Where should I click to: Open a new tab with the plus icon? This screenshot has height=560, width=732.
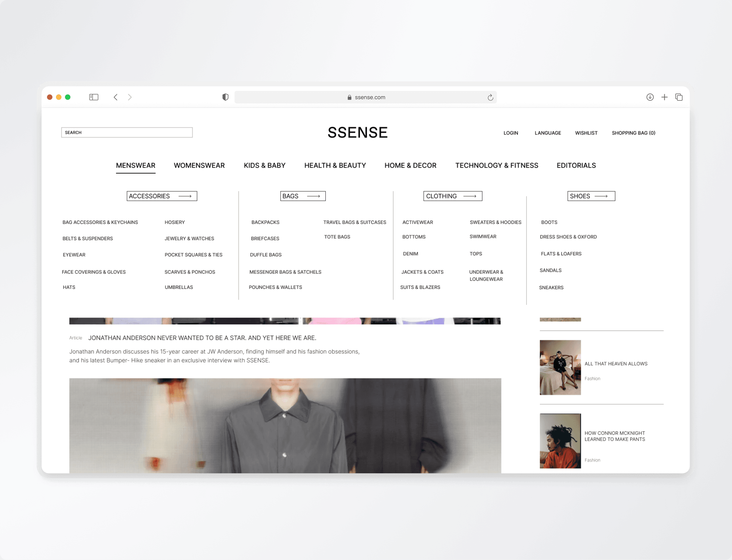[x=664, y=97]
